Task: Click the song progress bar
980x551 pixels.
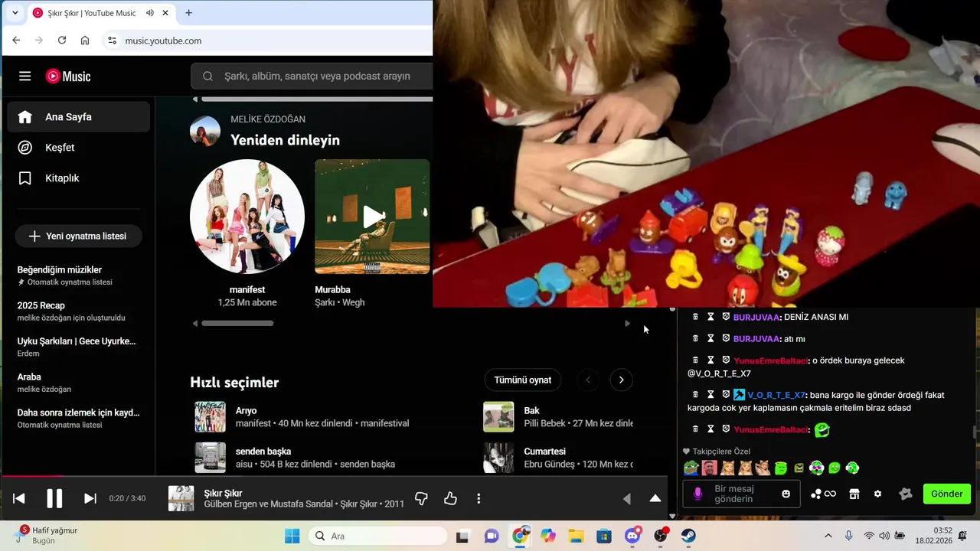Action: click(334, 477)
